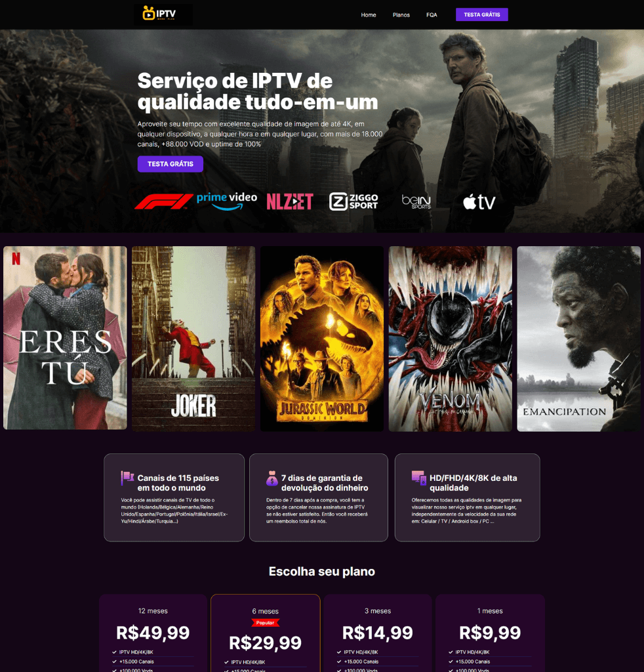Click the flag icon beside Canais de 115 países
644x672 pixels.
(x=127, y=478)
